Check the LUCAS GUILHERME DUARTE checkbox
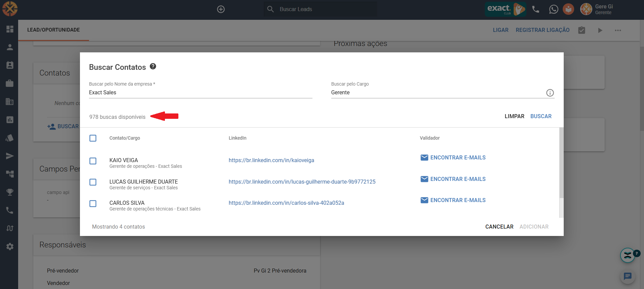The height and width of the screenshot is (289, 644). [x=93, y=182]
